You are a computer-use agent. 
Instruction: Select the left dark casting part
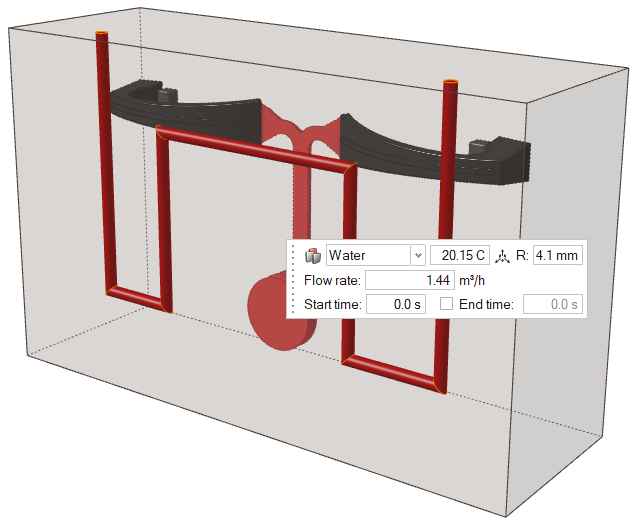190,107
